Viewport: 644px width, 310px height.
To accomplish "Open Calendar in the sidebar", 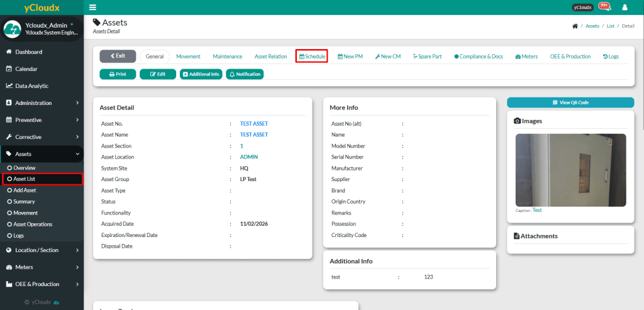I will point(26,69).
